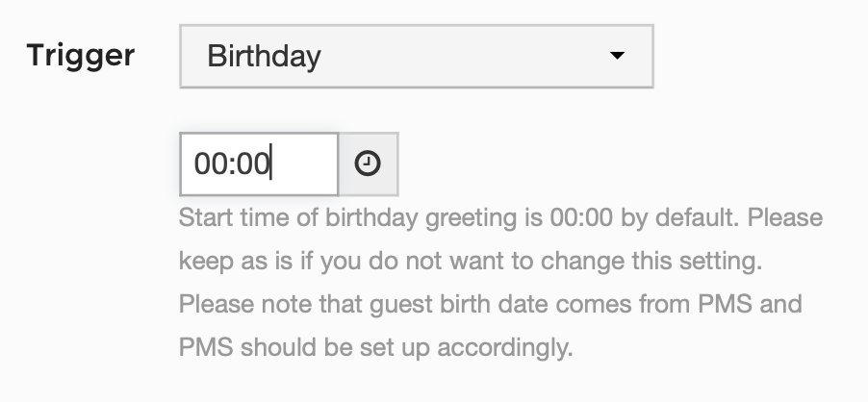The image size is (868, 402).
Task: Click the 'PMS should be set up accordingly' text
Action: click(x=376, y=347)
